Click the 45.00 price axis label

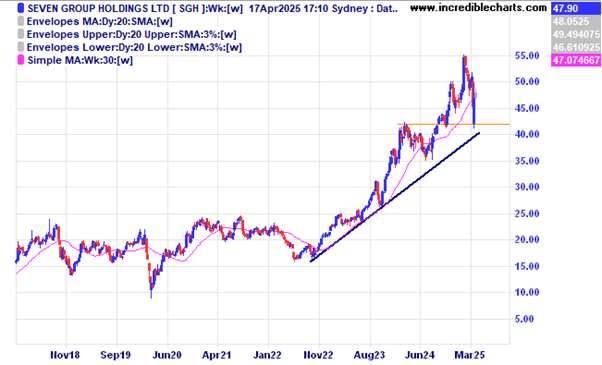[x=527, y=109]
